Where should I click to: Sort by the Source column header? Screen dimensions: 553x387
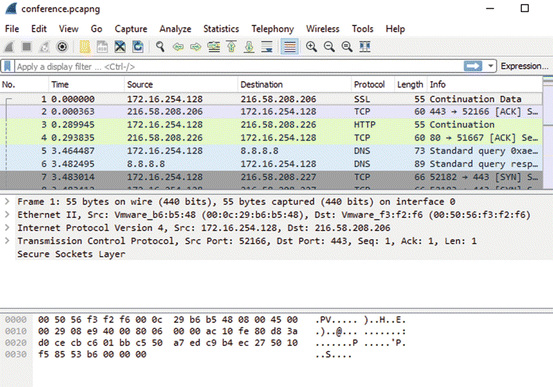(x=181, y=85)
